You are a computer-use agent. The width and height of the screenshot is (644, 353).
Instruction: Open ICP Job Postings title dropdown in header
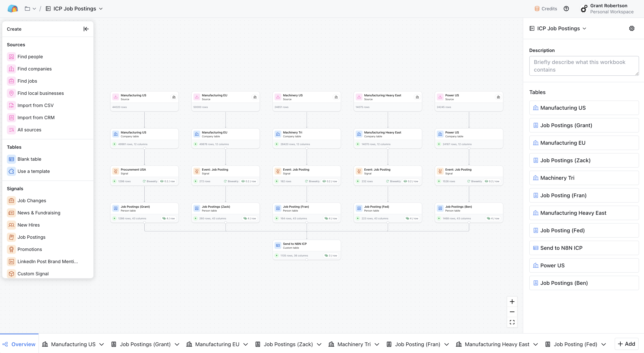[101, 9]
